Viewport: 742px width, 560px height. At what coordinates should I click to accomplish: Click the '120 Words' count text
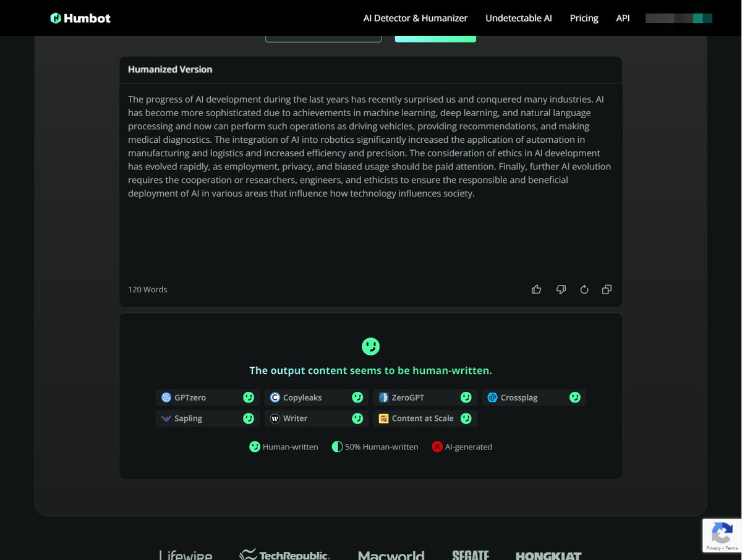[148, 289]
